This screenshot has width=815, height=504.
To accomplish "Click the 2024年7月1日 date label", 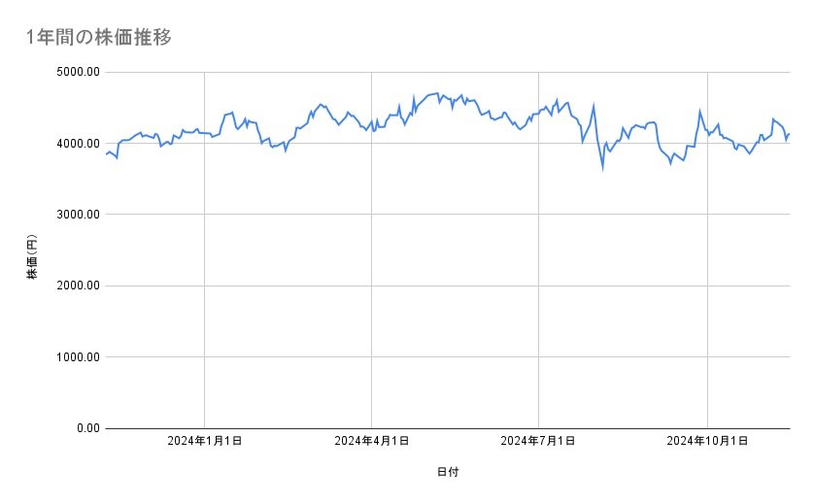I will point(538,441).
